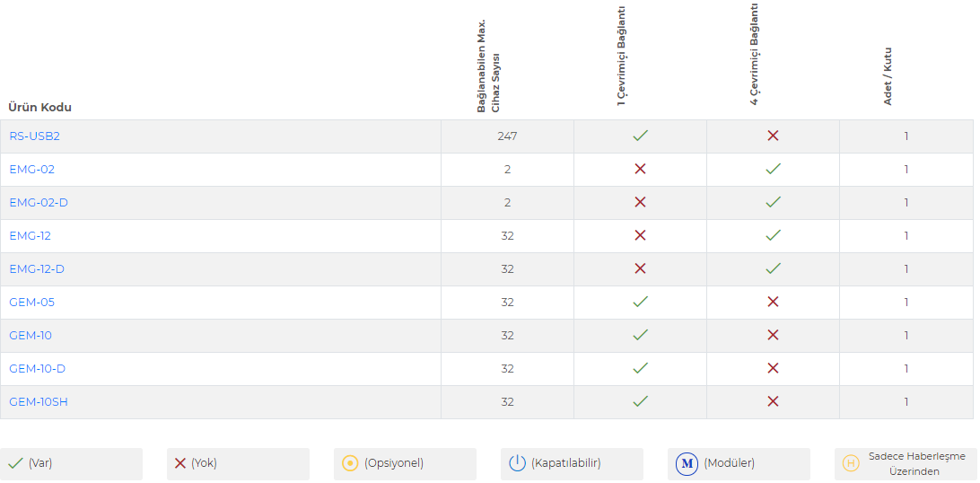Click the green checkmark icon in the Var legend
Screen dimensions: 980x483
pos(15,463)
